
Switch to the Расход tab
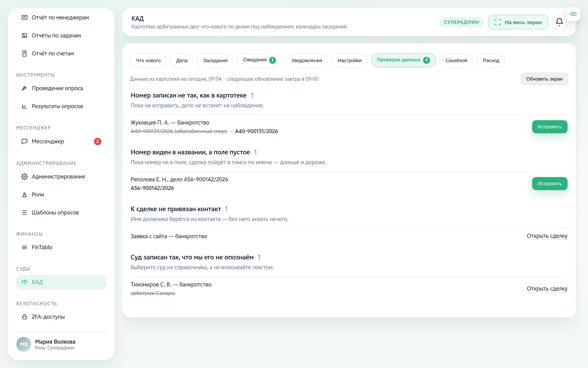click(x=491, y=60)
